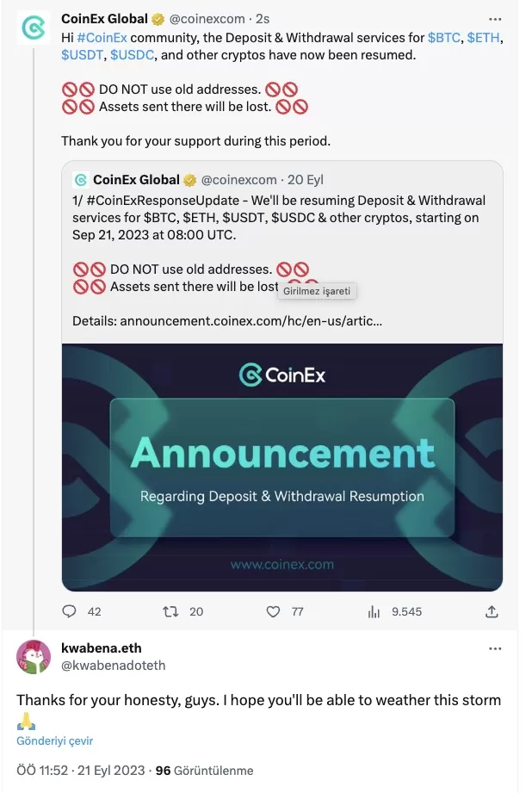532x793 pixels.
Task: Click the quoted tweet's small CoinEx avatar
Action: click(81, 180)
